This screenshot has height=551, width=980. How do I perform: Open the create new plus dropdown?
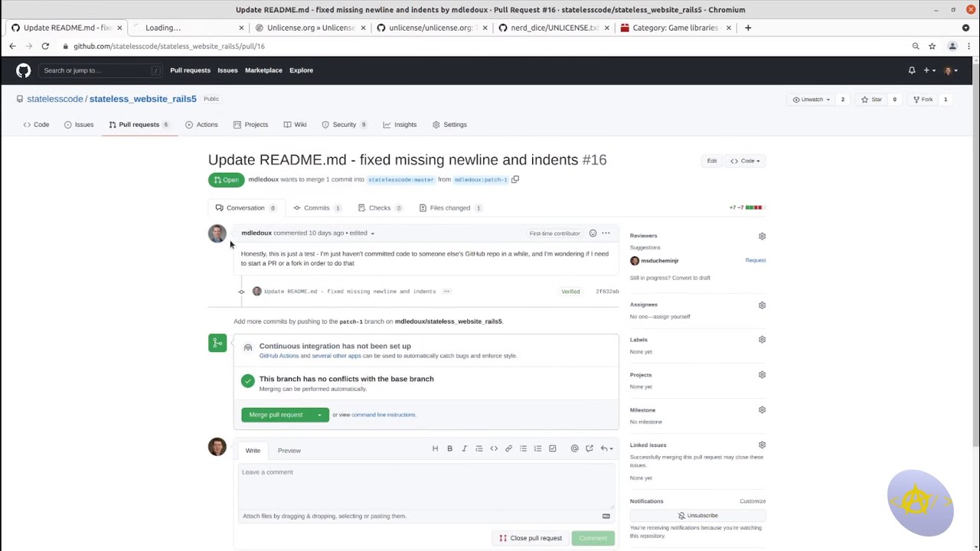pyautogui.click(x=929, y=70)
